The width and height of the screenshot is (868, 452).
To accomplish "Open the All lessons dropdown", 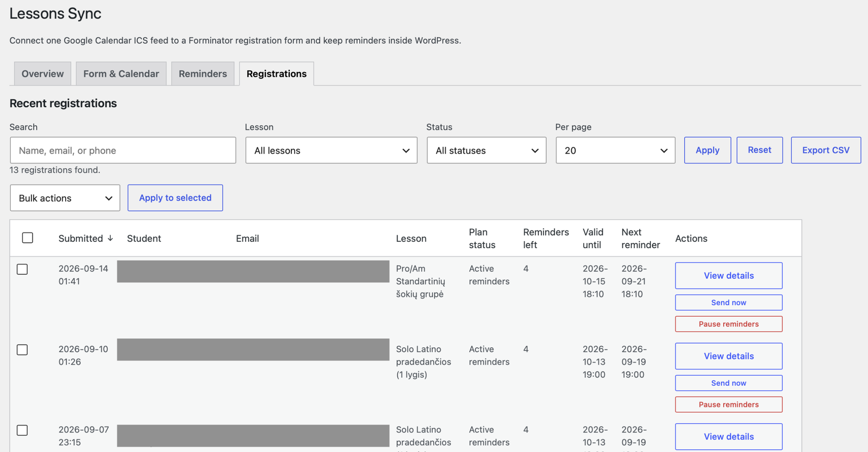I will (x=331, y=150).
